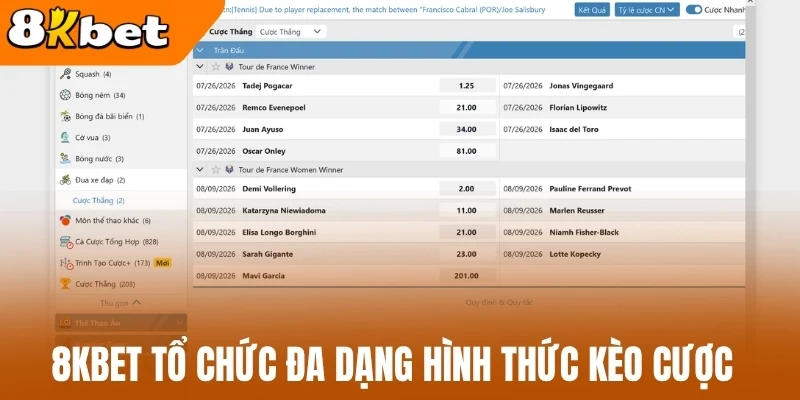The height and width of the screenshot is (400, 800).
Task: Open the Cờ vua (3) category
Action: [x=121, y=138]
